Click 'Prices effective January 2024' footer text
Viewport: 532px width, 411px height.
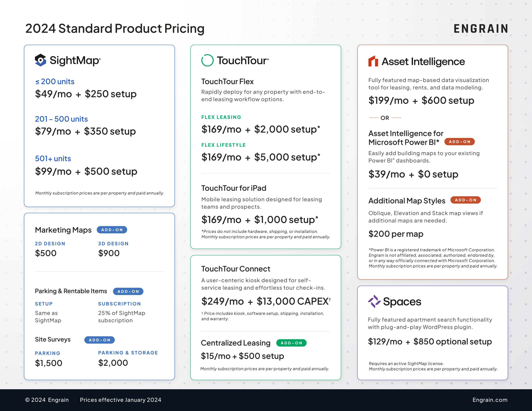click(x=121, y=400)
